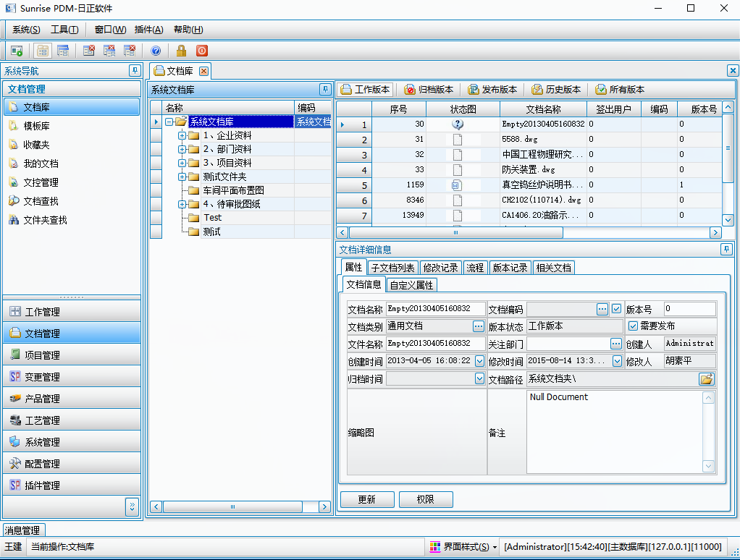Pin the 系统导航 panel
740x560 pixels.
point(135,71)
